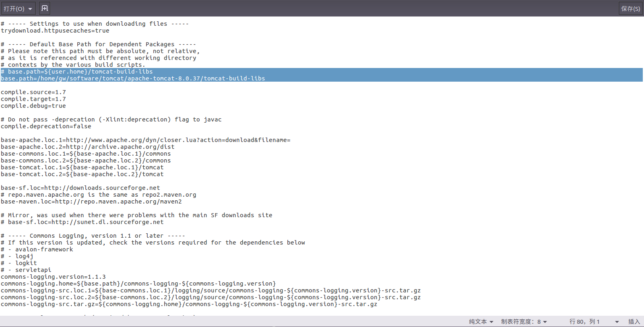This screenshot has width=644, height=327.
Task: Click line base-apache.loc.2 archive.apache.org
Action: (x=88, y=147)
